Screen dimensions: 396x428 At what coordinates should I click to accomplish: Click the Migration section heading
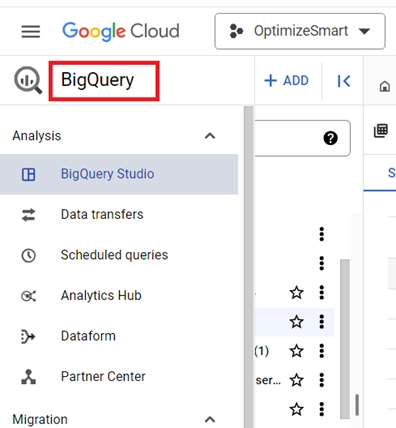pos(40,419)
